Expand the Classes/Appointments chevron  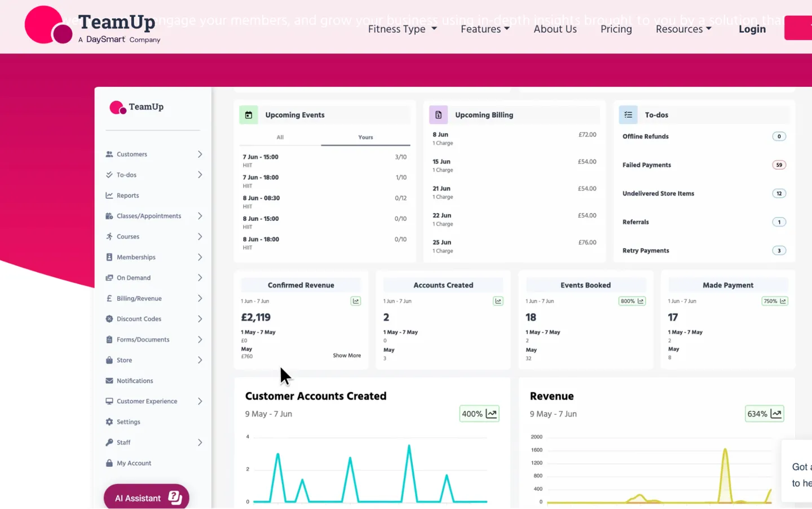(200, 216)
